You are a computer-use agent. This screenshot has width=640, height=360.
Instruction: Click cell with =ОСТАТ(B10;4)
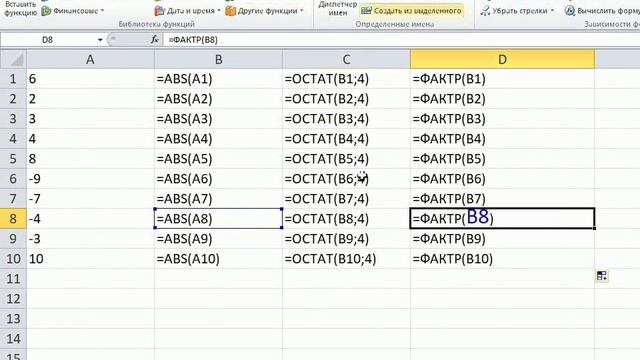point(346,259)
